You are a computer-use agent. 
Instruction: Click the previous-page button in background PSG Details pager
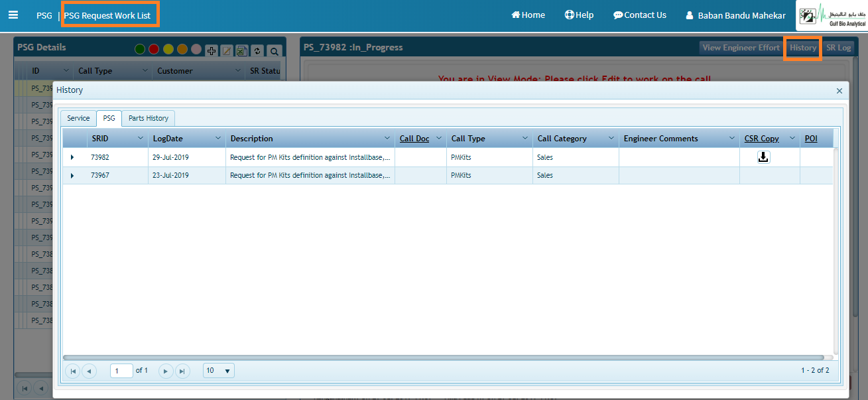pos(41,387)
